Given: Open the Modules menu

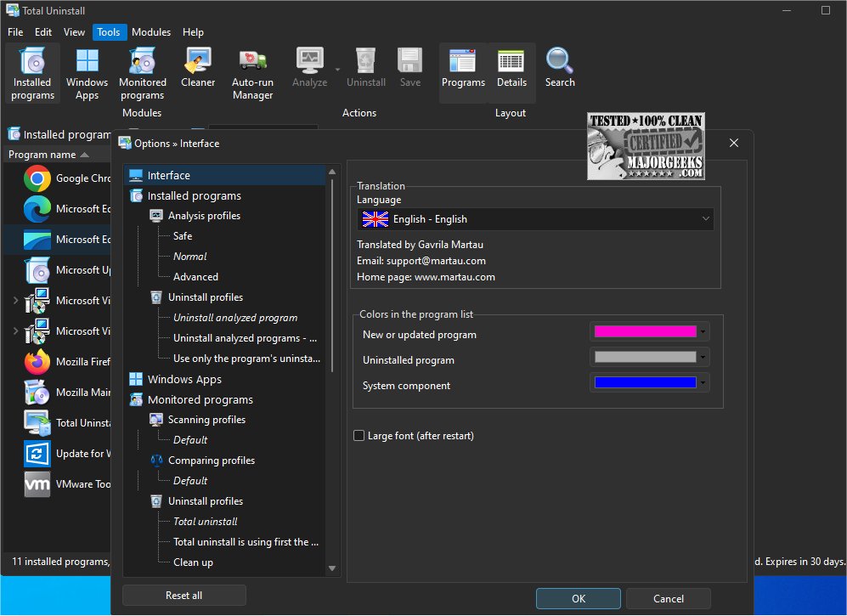Looking at the screenshot, I should (x=151, y=32).
